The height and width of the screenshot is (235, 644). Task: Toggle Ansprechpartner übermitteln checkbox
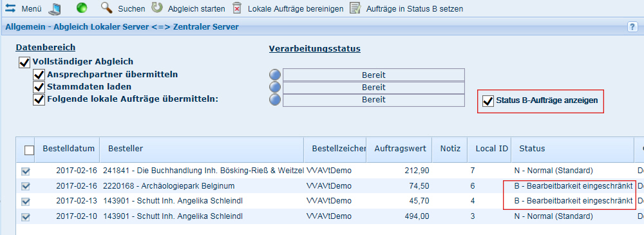pyautogui.click(x=39, y=75)
